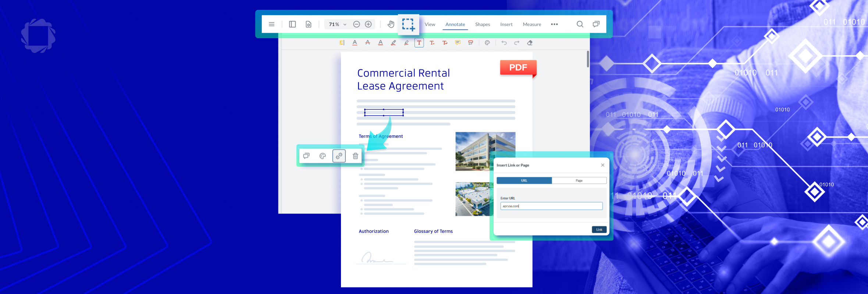Click the undo arrow
The height and width of the screenshot is (294, 868).
click(x=504, y=43)
